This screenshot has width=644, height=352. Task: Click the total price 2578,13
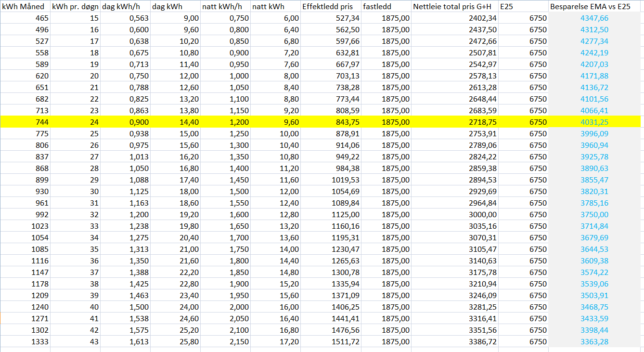(x=454, y=76)
